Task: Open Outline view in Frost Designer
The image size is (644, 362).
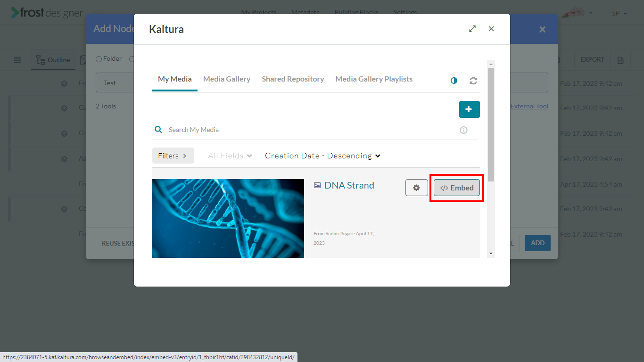Action: (x=53, y=60)
